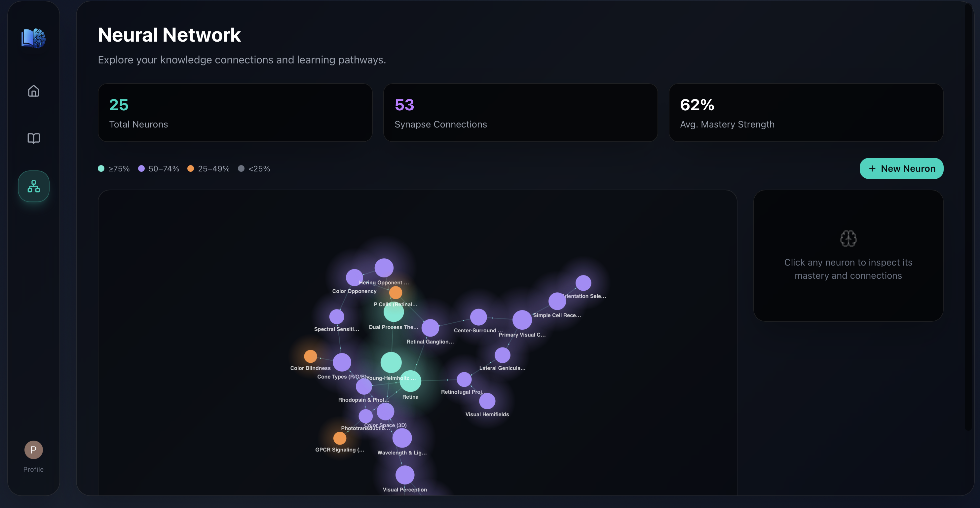Screen dimensions: 980x508
Task: Click the Synapse Connections stat card
Action: 520,113
